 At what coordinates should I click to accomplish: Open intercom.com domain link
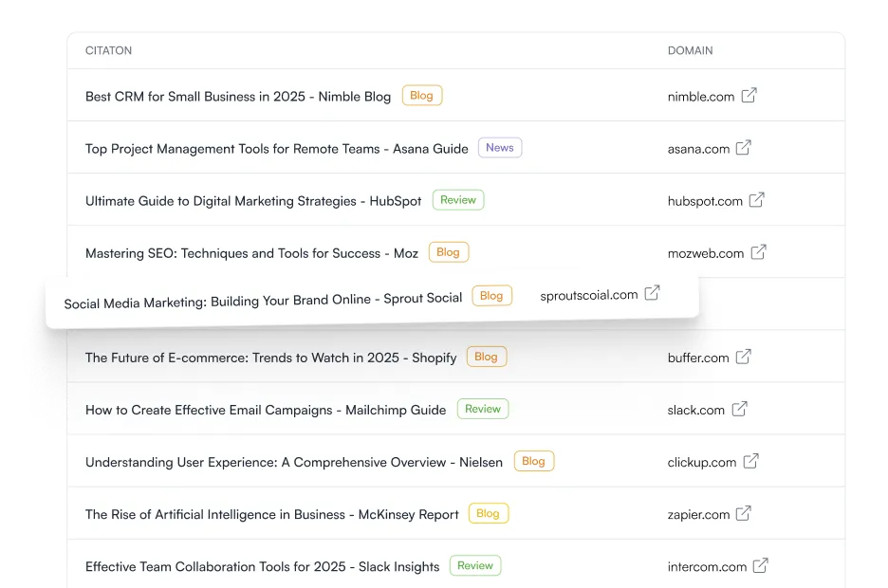(707, 567)
